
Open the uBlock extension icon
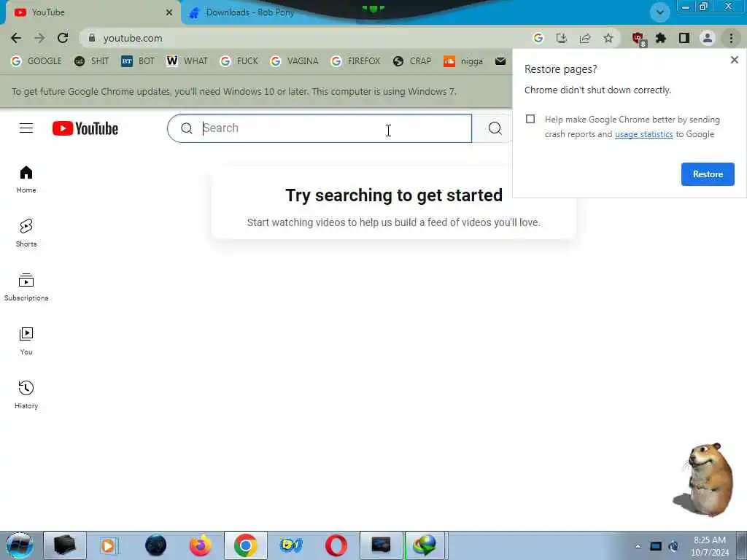tap(638, 39)
